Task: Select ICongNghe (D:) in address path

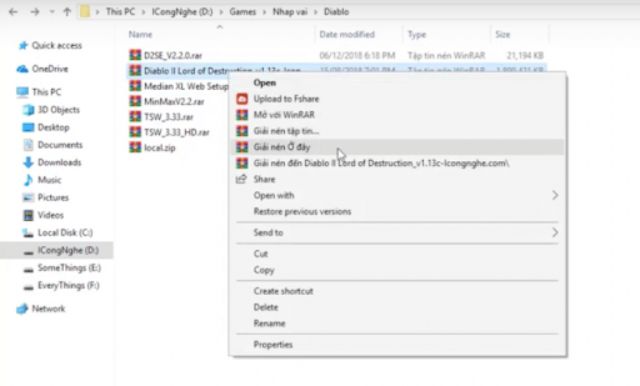Action: click(182, 12)
